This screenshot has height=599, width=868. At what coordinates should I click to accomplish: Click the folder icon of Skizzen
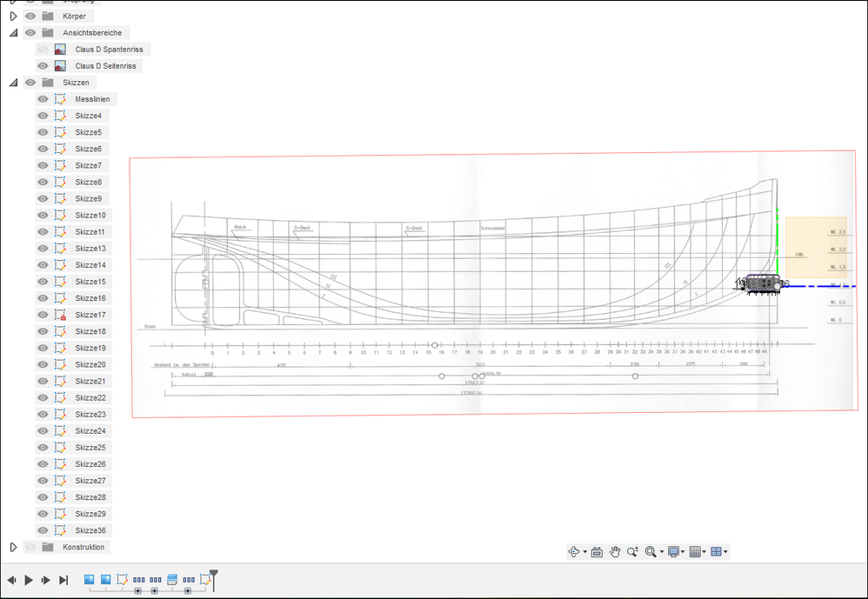click(48, 83)
